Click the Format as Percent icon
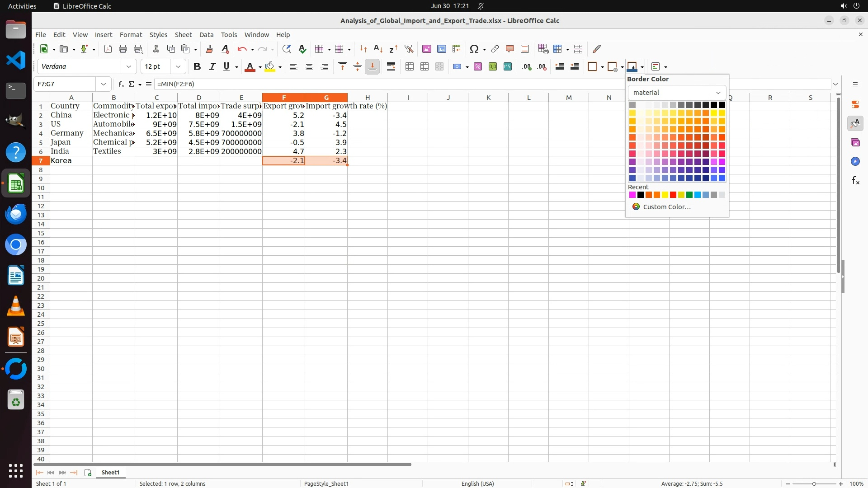 (478, 67)
